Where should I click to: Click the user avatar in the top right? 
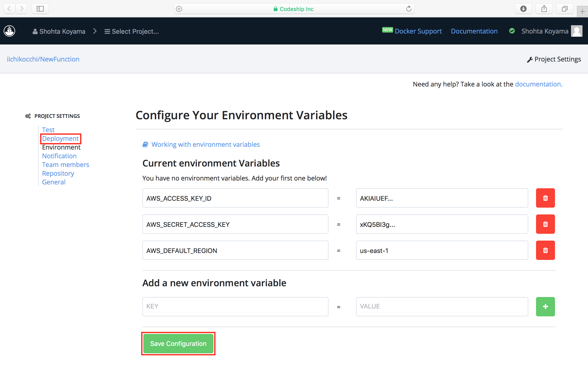pyautogui.click(x=577, y=31)
